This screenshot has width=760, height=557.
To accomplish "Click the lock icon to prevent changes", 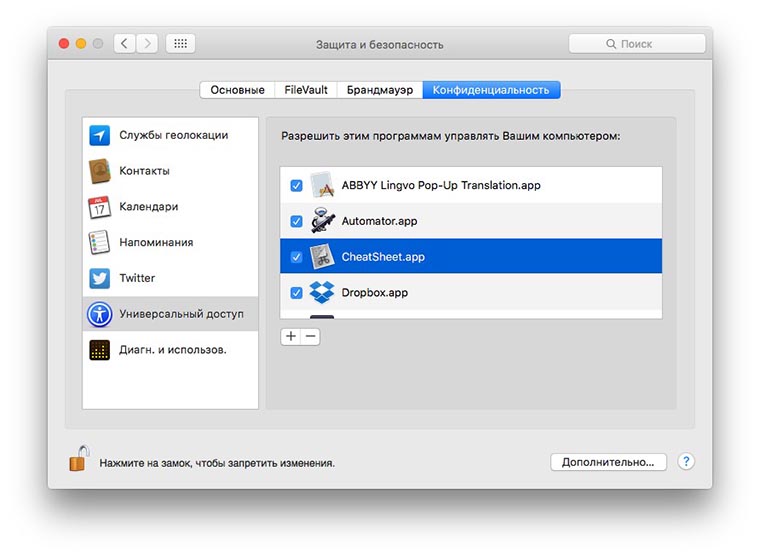I will (79, 458).
